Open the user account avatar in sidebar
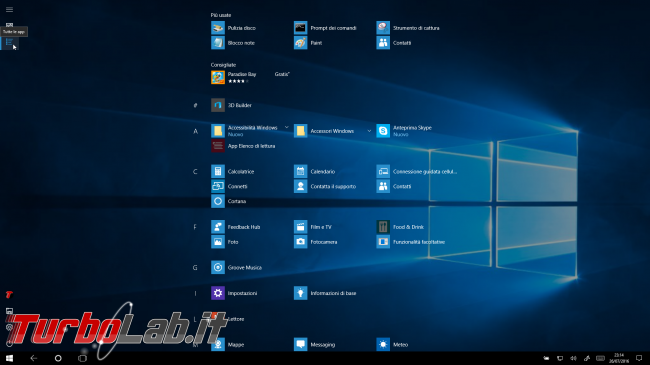This screenshot has height=365, width=650. point(9,294)
